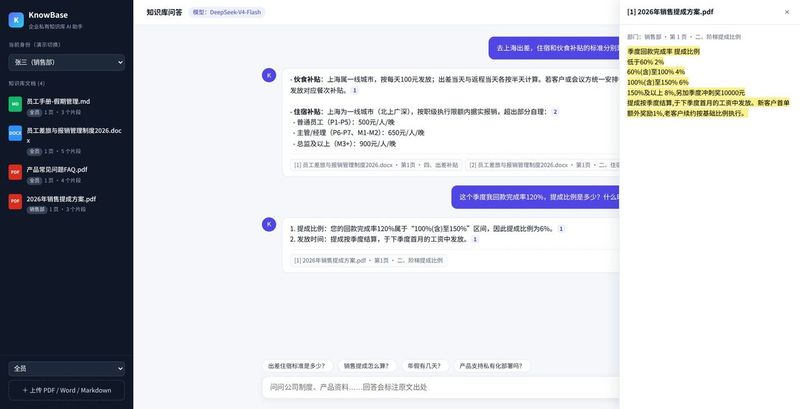Click 上传 PDF / Word / Markdown button
The height and width of the screenshot is (409, 800).
[x=66, y=390]
